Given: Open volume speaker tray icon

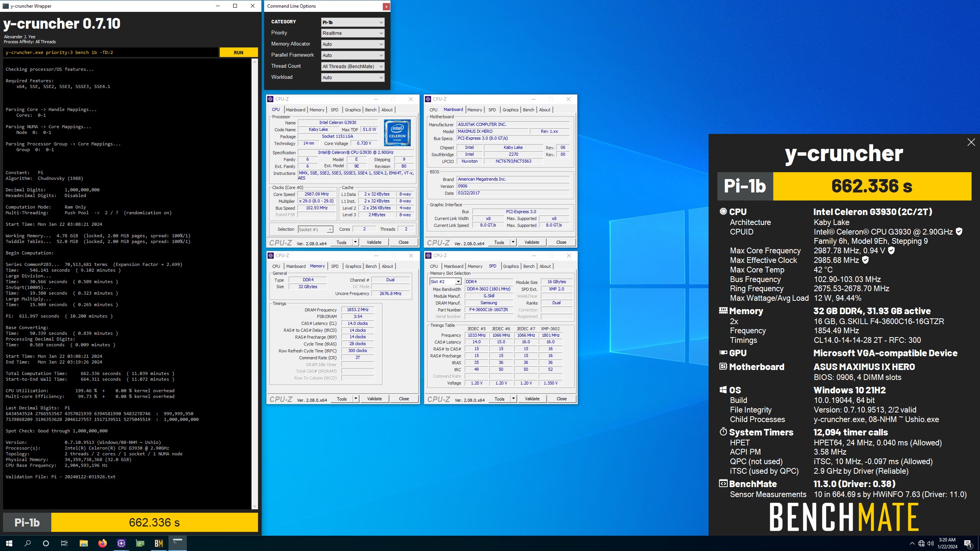Looking at the screenshot, I should tap(931, 543).
